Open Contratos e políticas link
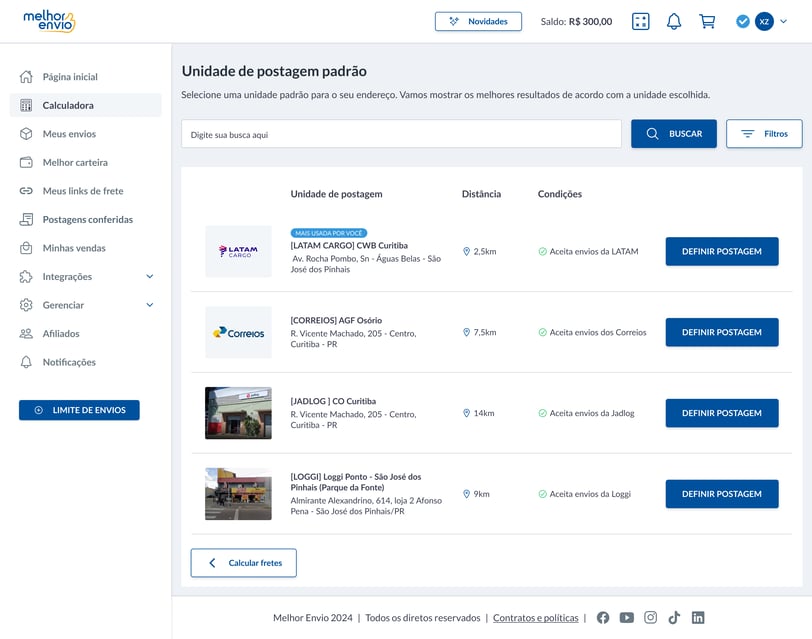Image resolution: width=812 pixels, height=639 pixels. [x=535, y=618]
